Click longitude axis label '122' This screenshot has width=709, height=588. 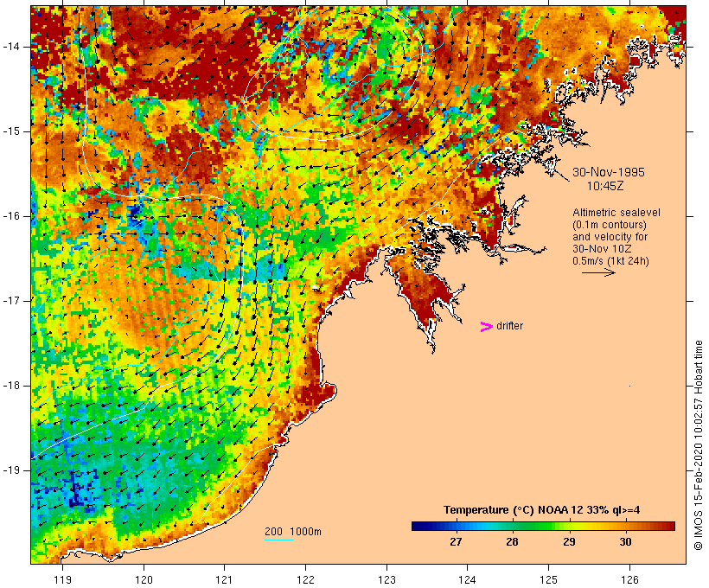305,580
